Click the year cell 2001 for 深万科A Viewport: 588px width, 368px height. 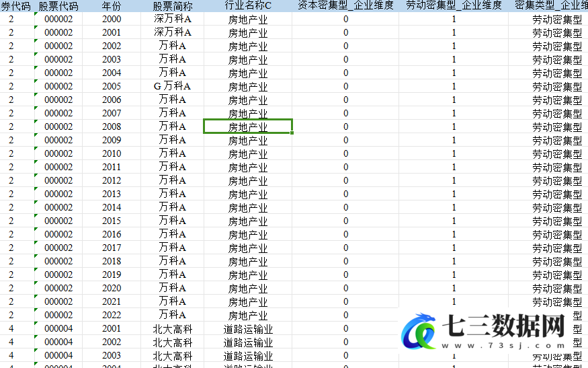(x=112, y=33)
